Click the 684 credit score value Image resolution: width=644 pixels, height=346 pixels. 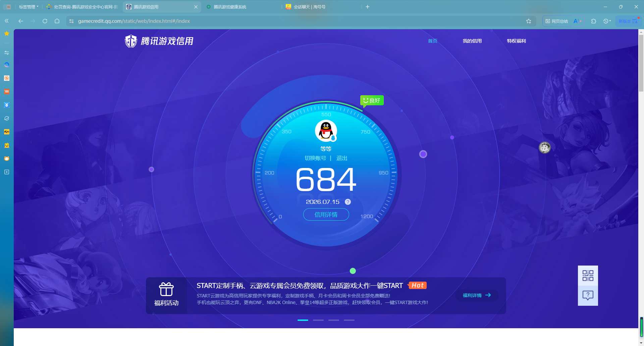click(326, 180)
